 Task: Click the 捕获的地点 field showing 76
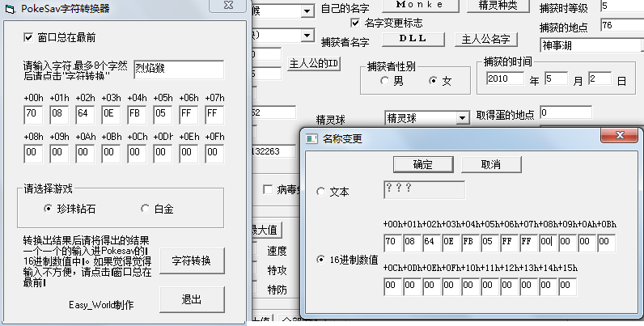pos(622,25)
